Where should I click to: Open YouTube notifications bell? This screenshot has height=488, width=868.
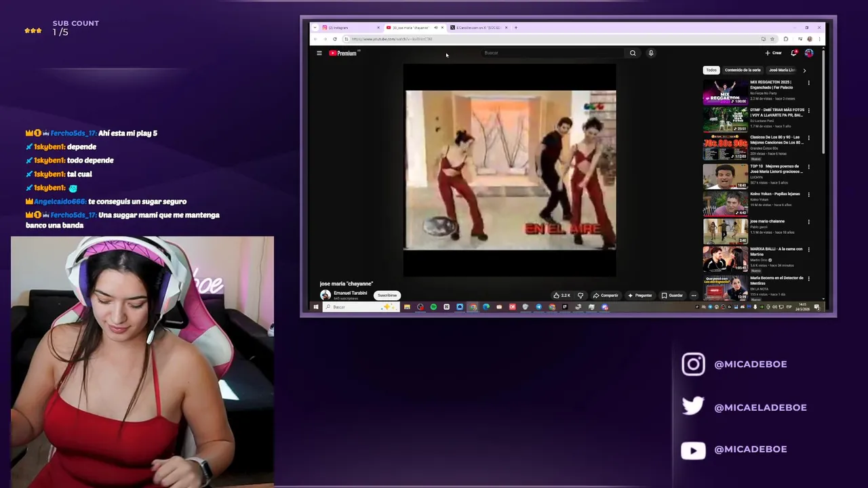(794, 53)
